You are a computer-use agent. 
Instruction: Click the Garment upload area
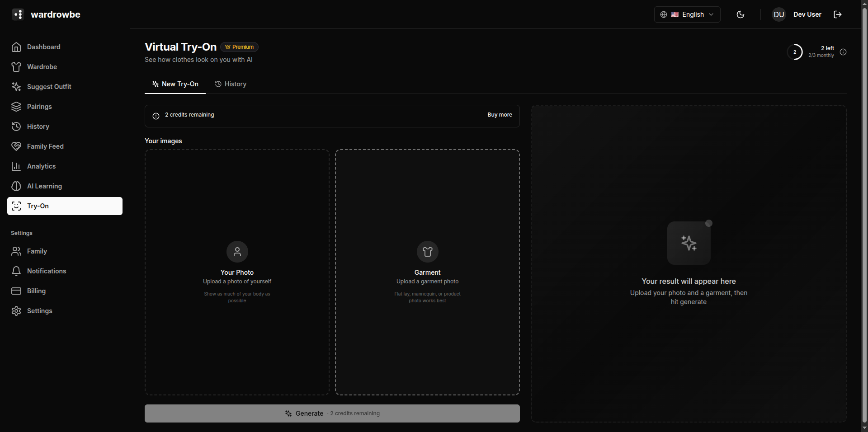pos(427,271)
